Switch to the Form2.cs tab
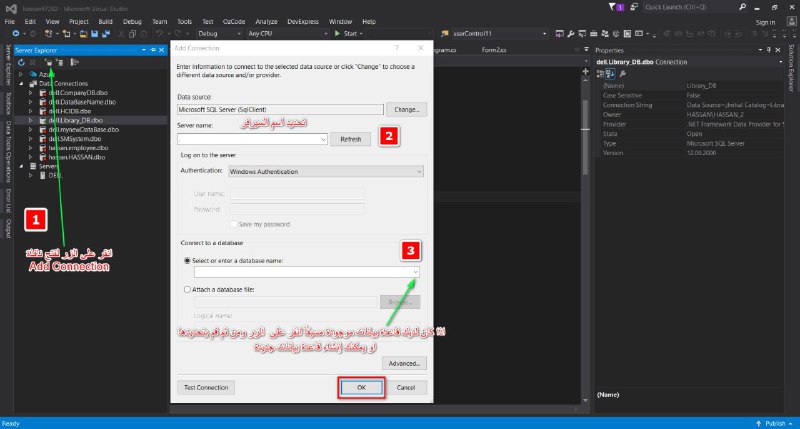The height and width of the screenshot is (429, 800). pyautogui.click(x=493, y=50)
